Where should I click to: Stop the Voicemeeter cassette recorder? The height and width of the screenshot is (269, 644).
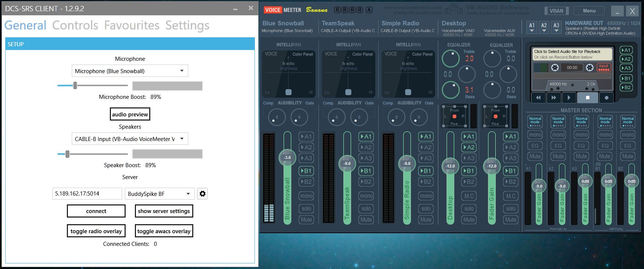[x=588, y=98]
